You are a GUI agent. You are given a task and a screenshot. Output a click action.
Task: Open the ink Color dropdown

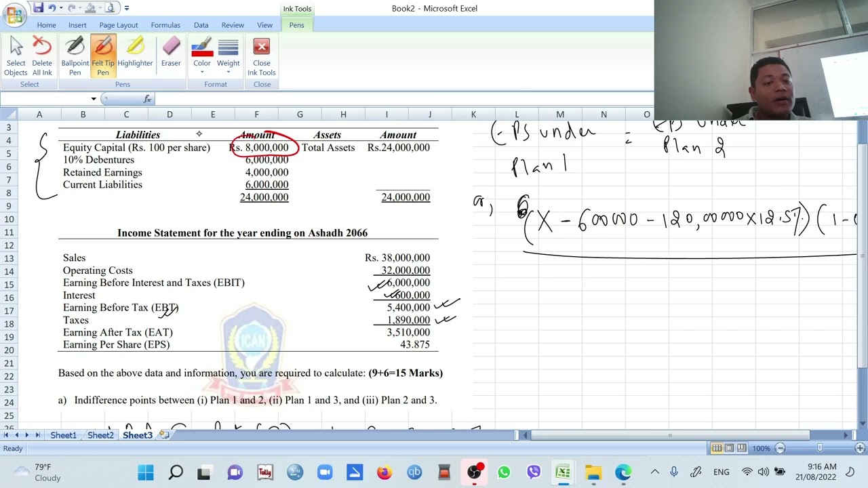point(201,57)
